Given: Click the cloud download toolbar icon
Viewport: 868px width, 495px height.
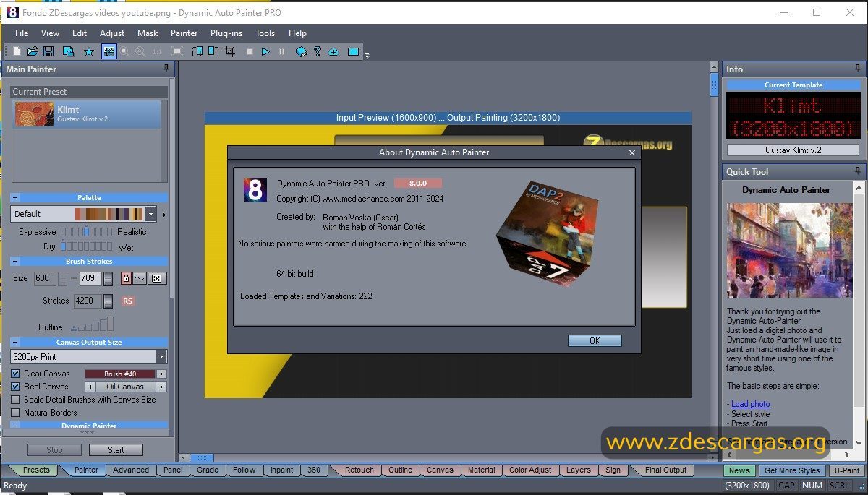Looking at the screenshot, I should click(333, 52).
